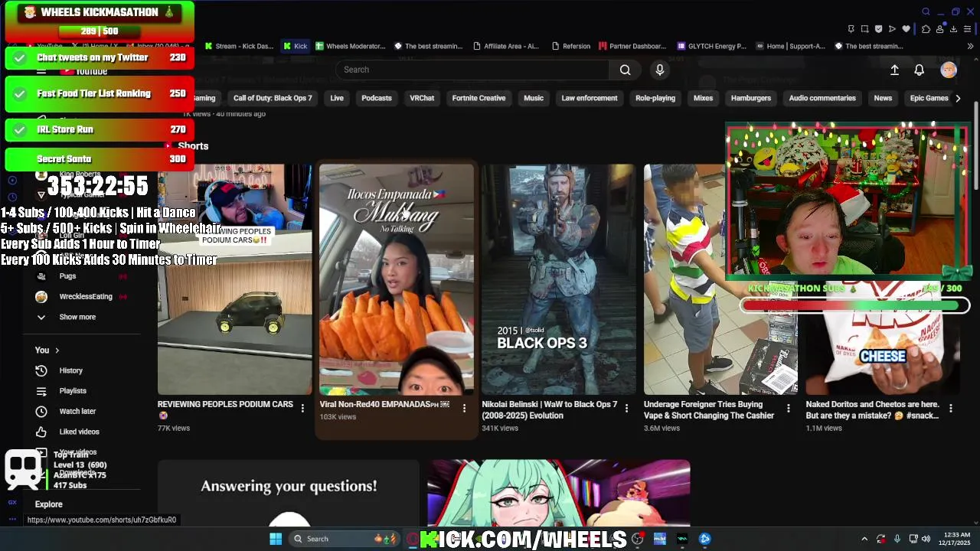Screen dimensions: 980x551
Task: Select the Music filter chip
Action: tap(534, 98)
